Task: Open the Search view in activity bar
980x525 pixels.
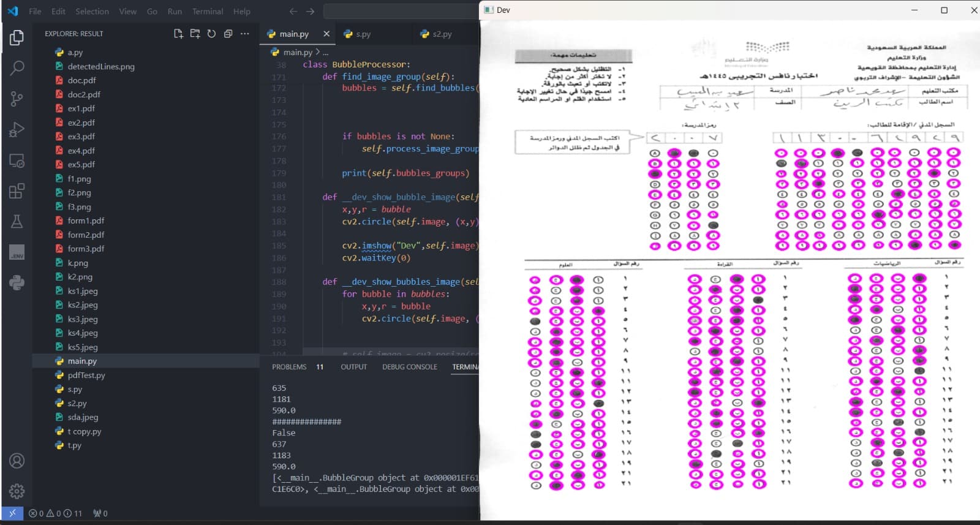Action: (x=17, y=68)
